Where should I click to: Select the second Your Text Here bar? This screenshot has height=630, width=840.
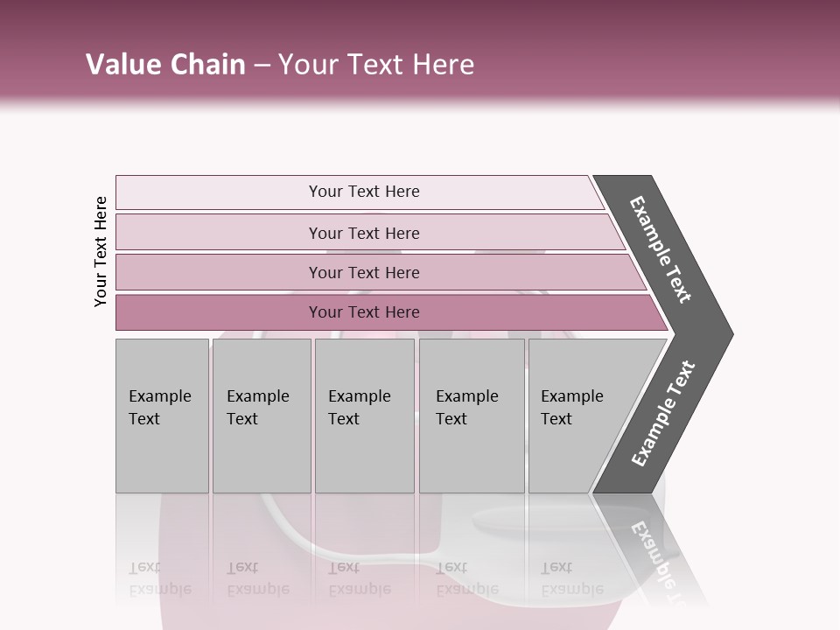[363, 233]
